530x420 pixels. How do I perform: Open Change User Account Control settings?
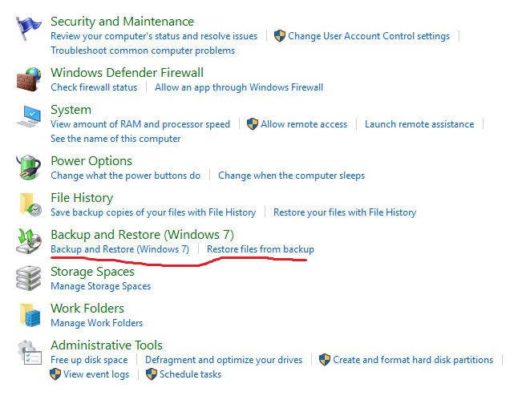click(x=369, y=36)
